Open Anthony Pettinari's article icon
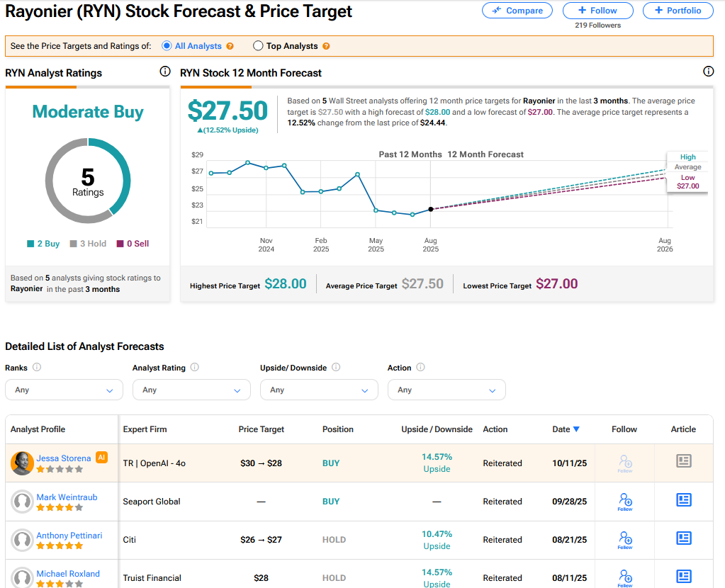 click(x=683, y=538)
